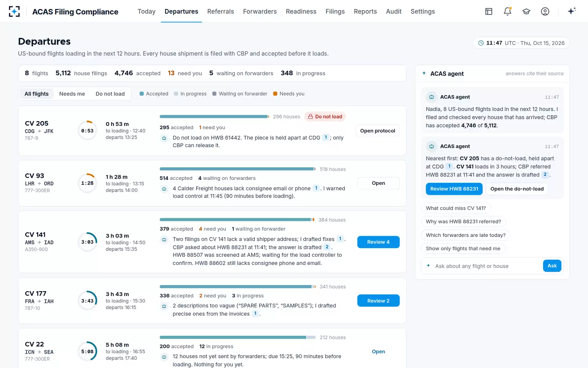Open citation 2 in CV 141 row note

pos(327,247)
